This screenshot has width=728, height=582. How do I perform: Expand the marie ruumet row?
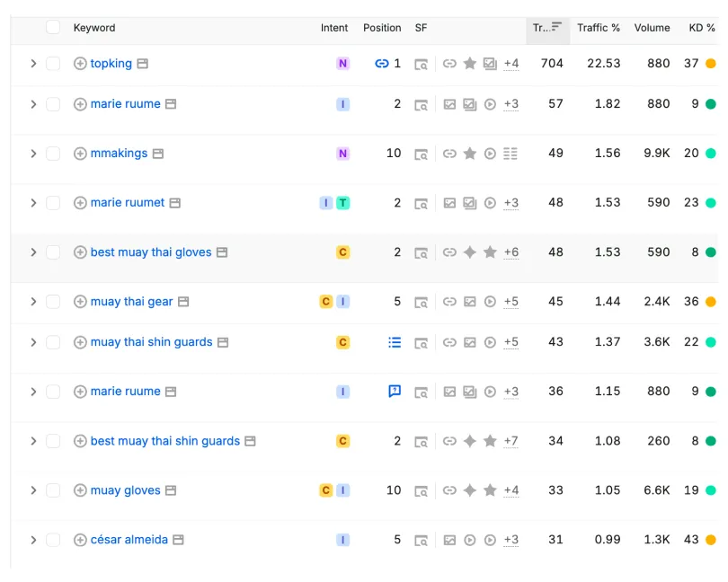[33, 203]
